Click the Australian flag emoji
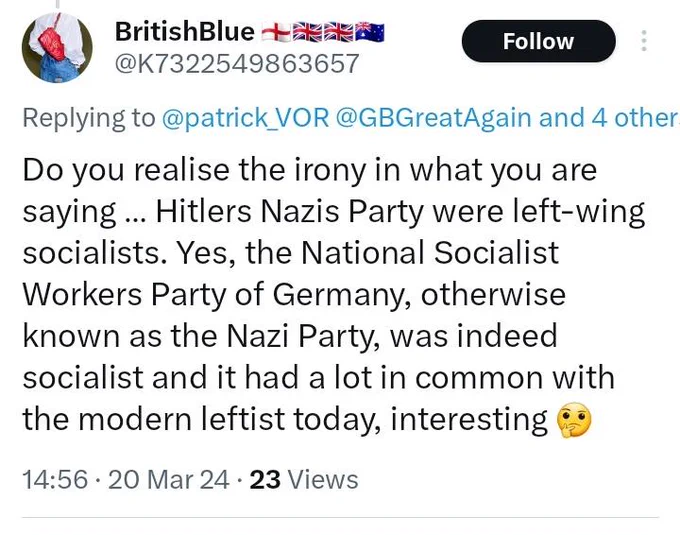 tap(370, 32)
